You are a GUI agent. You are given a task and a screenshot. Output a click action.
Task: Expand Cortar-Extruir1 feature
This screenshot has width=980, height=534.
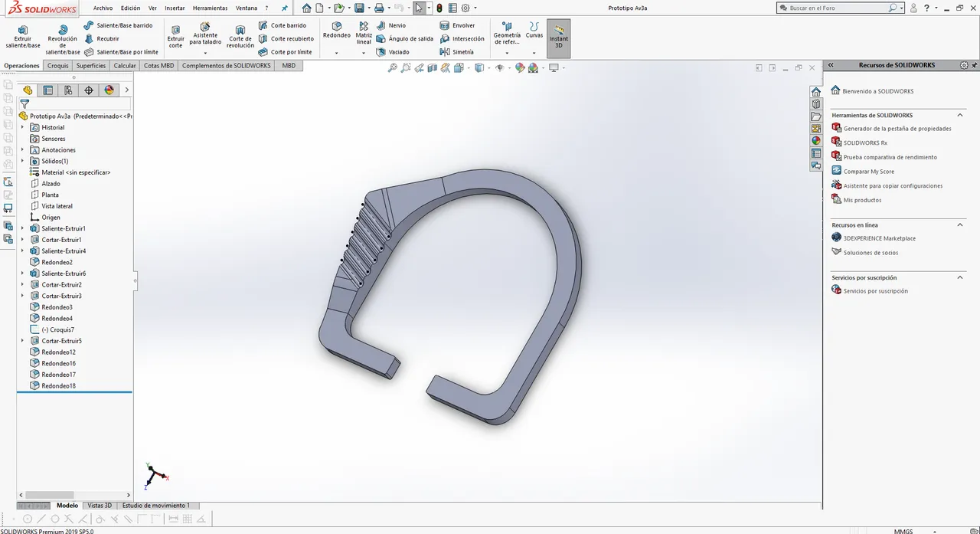(22, 240)
